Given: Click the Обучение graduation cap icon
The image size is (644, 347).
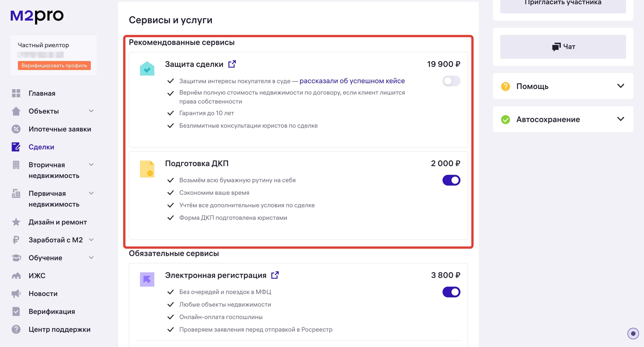Looking at the screenshot, I should click(16, 258).
